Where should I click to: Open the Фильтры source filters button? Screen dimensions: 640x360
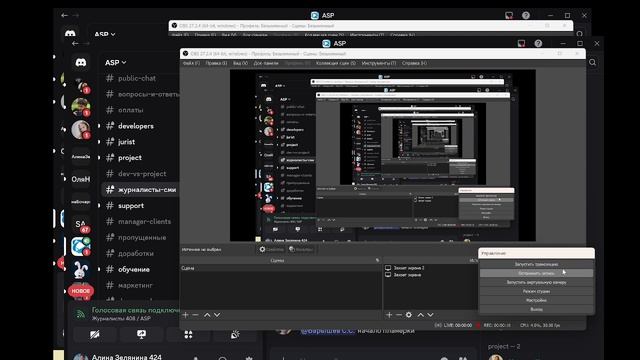click(x=301, y=249)
